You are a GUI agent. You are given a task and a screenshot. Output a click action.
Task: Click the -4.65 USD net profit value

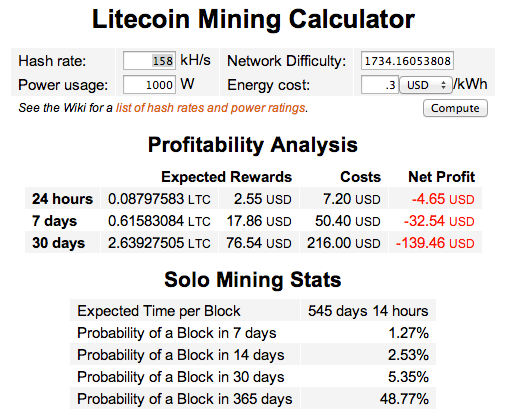click(443, 199)
